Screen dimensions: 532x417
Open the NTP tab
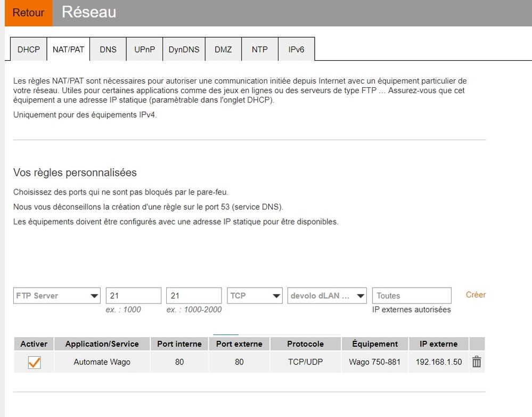click(260, 50)
